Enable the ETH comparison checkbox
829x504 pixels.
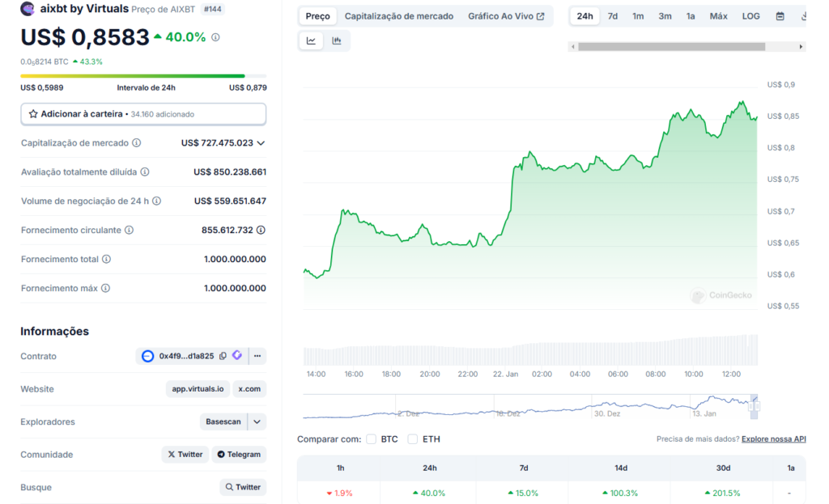click(412, 439)
